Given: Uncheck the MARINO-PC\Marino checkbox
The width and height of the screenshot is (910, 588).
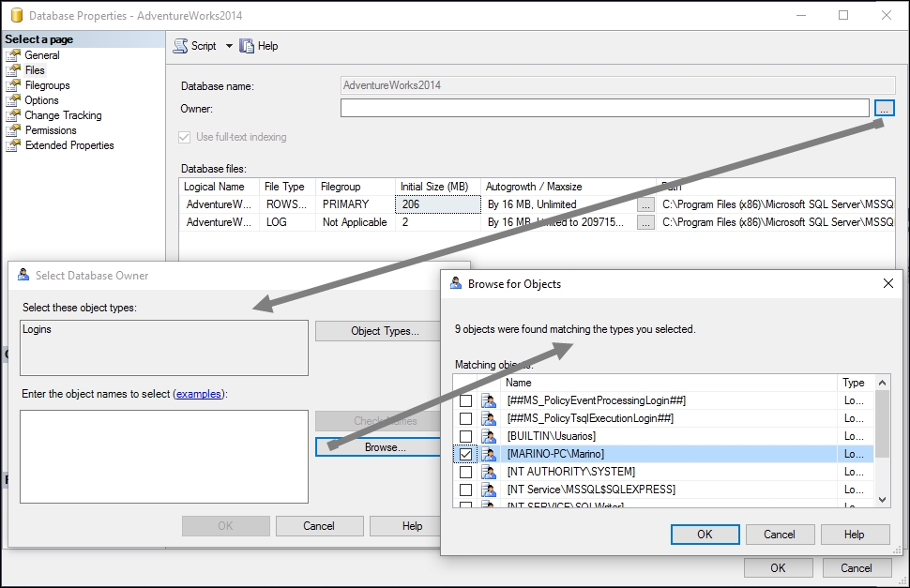Looking at the screenshot, I should (465, 454).
